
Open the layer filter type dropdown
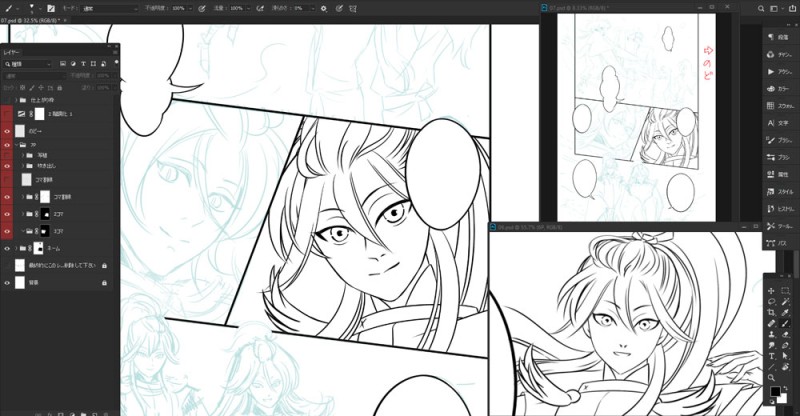[x=28, y=64]
